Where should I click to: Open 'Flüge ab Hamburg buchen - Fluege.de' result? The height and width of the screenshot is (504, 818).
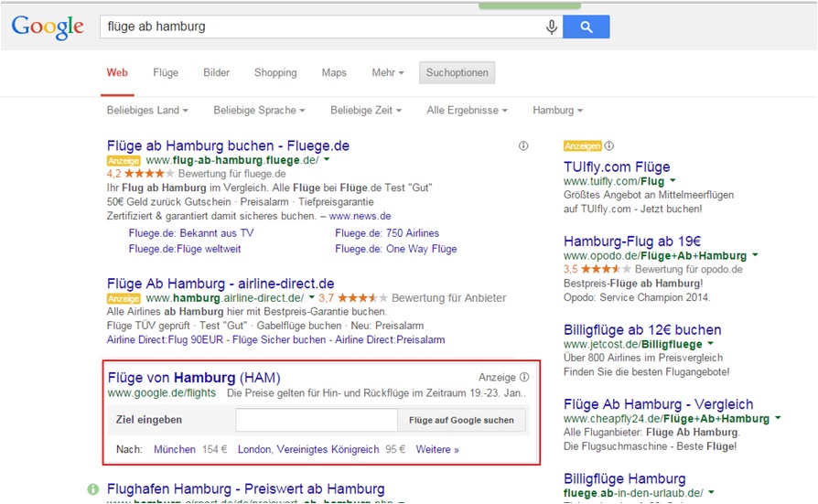click(228, 145)
